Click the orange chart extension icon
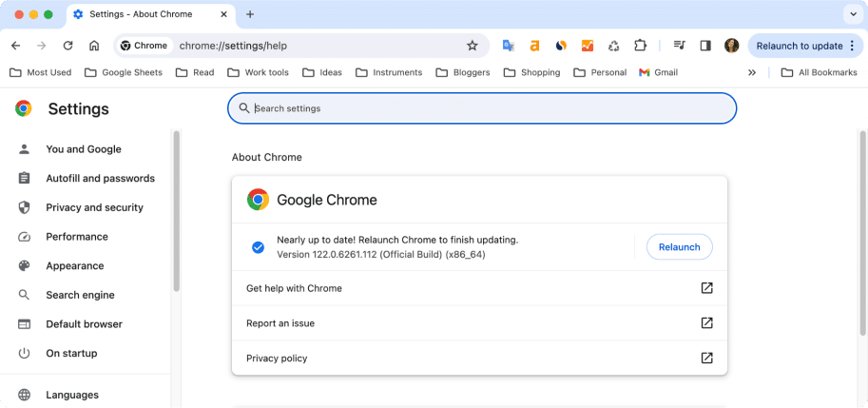Image resolution: width=868 pixels, height=408 pixels. tap(588, 46)
